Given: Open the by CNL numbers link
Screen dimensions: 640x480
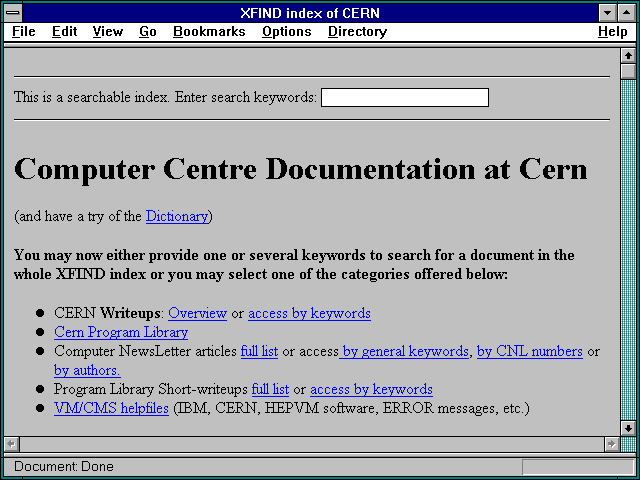Looking at the screenshot, I should pos(529,351).
